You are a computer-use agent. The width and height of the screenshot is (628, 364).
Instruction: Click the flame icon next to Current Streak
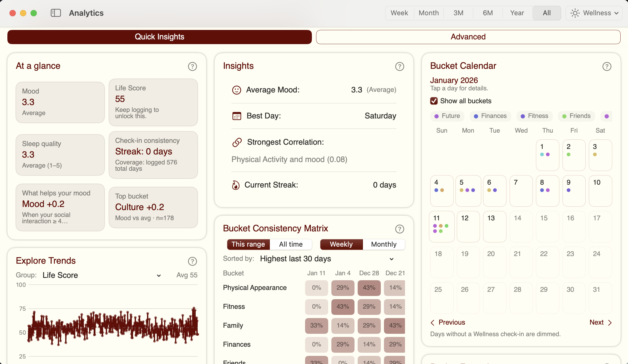pyautogui.click(x=236, y=185)
